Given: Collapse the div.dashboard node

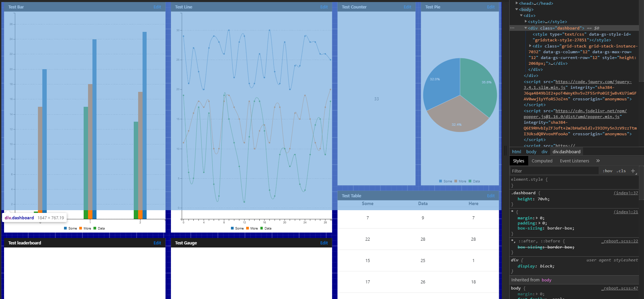Looking at the screenshot, I should 526,28.
